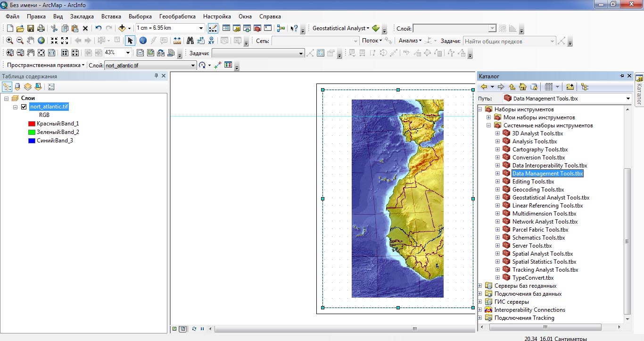Click the Editor toolbar toggle icon

coord(213,28)
